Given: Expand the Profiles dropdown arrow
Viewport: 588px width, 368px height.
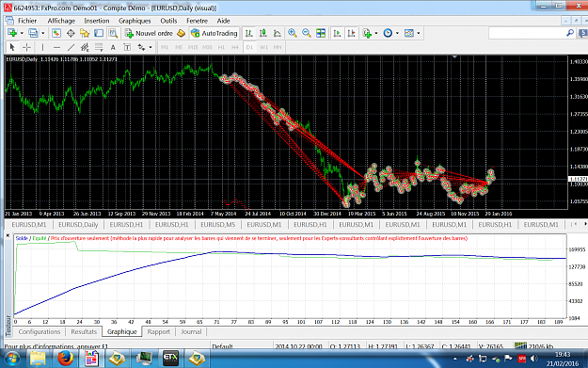Looking at the screenshot, I should 42,33.
